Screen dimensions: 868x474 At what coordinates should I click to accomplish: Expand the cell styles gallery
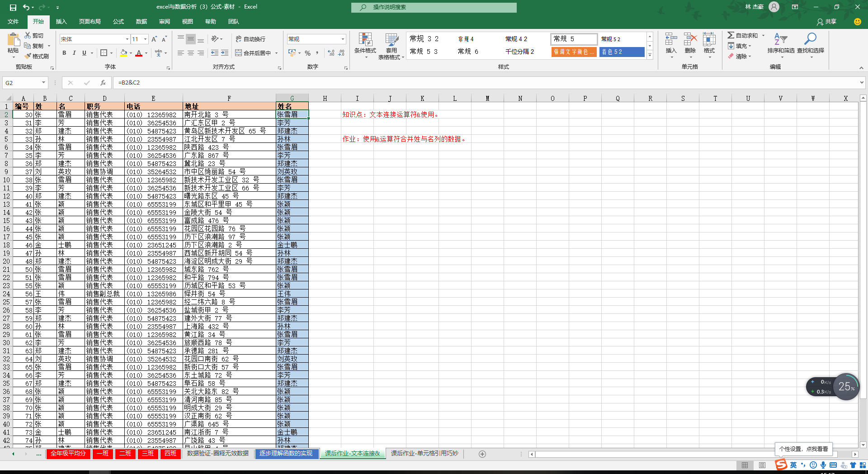[650, 55]
